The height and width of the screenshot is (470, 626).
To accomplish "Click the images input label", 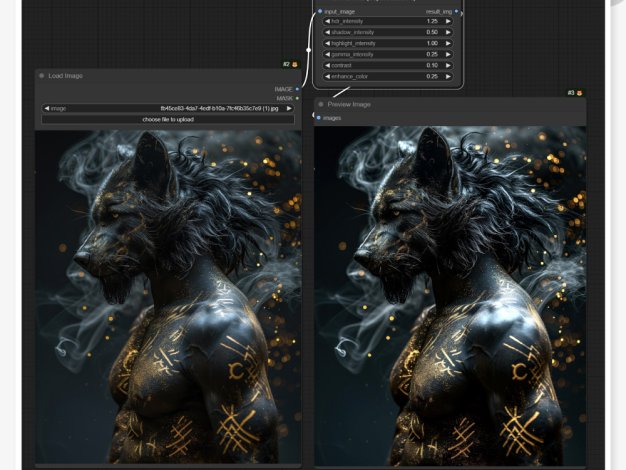I will coord(332,118).
